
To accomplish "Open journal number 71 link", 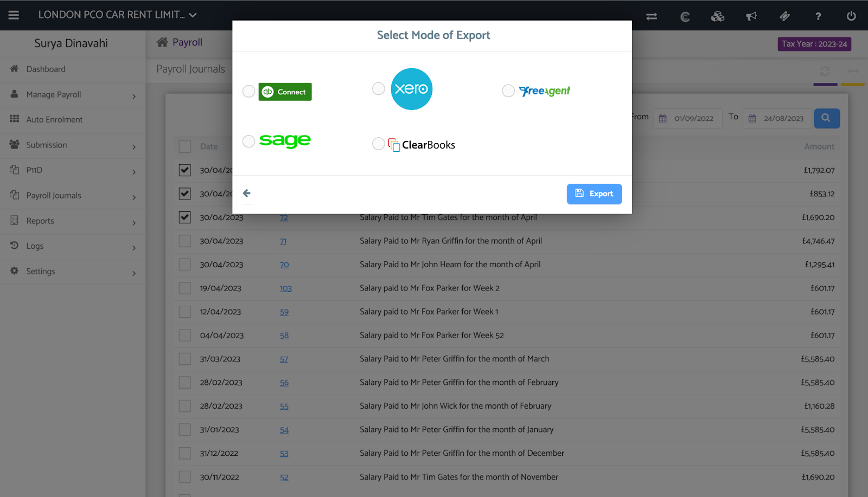I will click(x=283, y=241).
